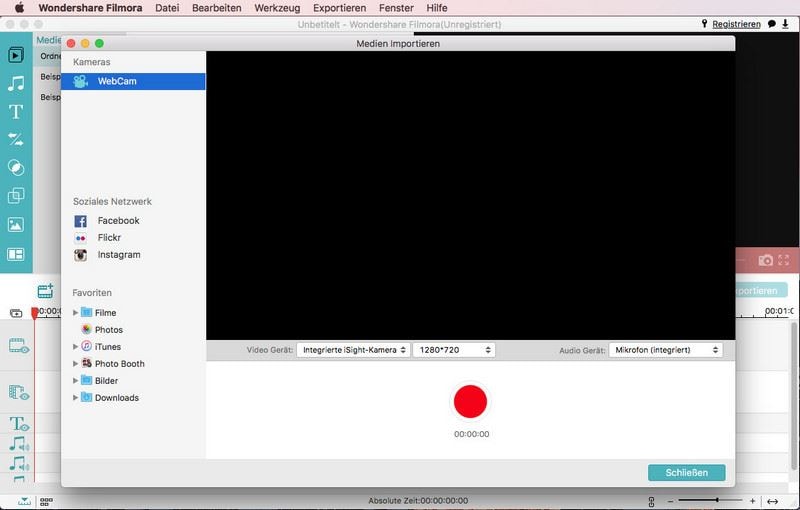Click the link icon in bottom bar
The width and height of the screenshot is (800, 510).
point(651,502)
